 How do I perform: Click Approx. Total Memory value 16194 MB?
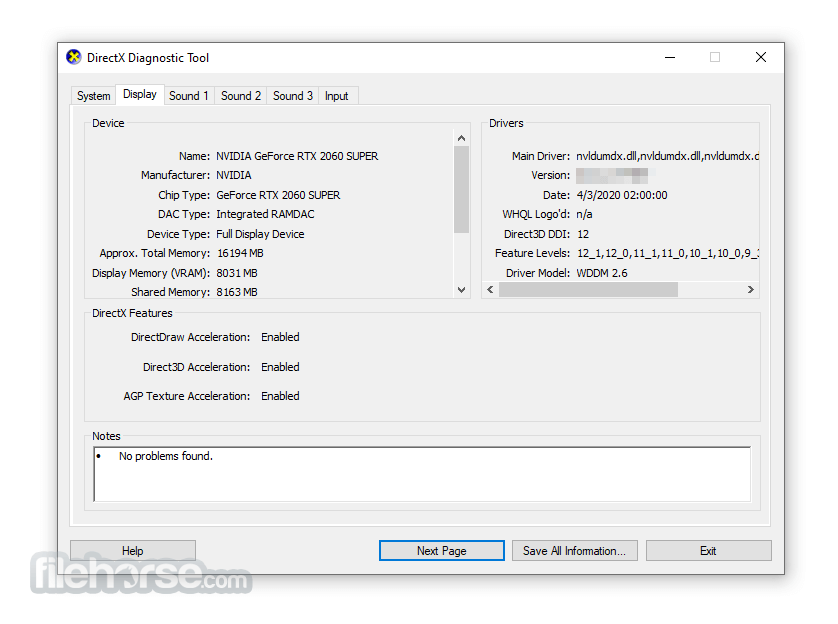tap(240, 253)
